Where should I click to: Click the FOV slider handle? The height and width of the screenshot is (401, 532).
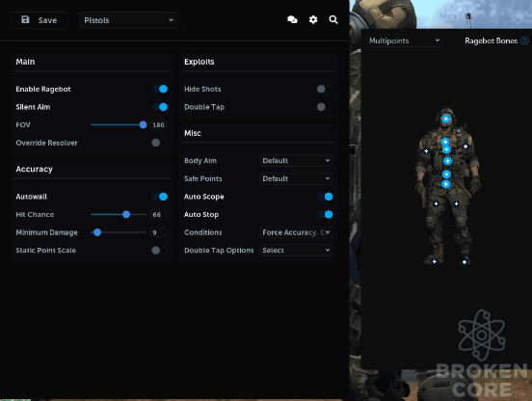click(x=144, y=125)
